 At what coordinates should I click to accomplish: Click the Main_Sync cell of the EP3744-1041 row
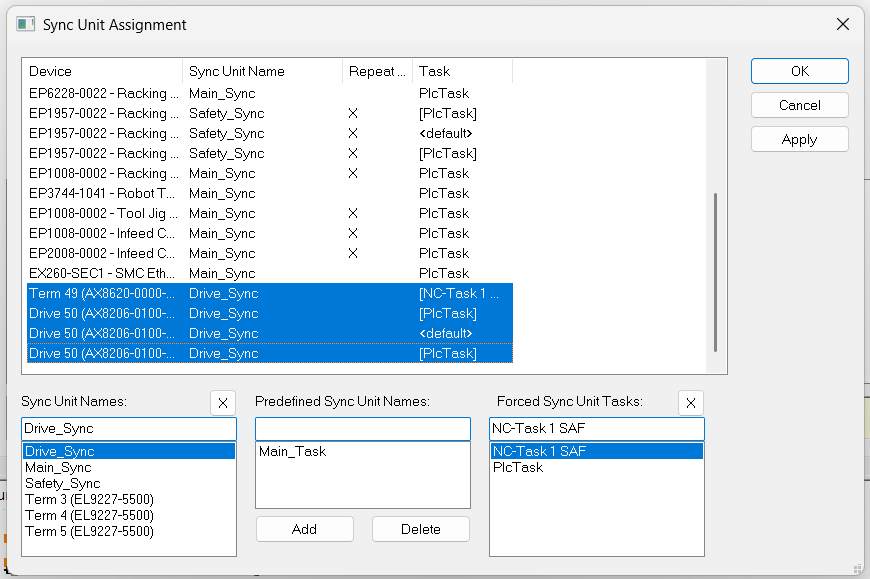pos(222,194)
